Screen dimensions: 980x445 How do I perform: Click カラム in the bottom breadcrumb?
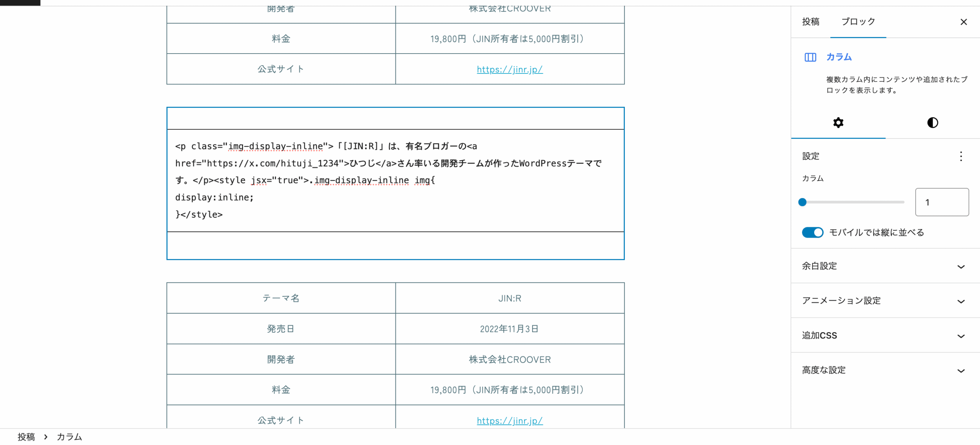(x=69, y=437)
